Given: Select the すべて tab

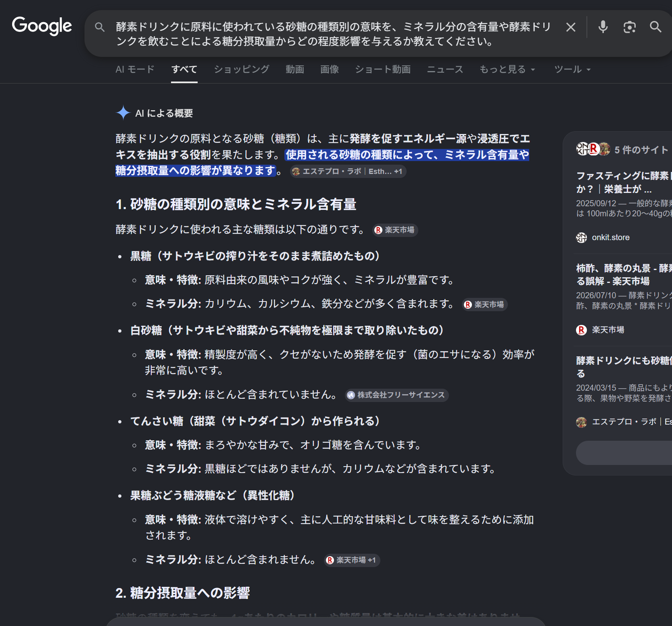Looking at the screenshot, I should 184,69.
